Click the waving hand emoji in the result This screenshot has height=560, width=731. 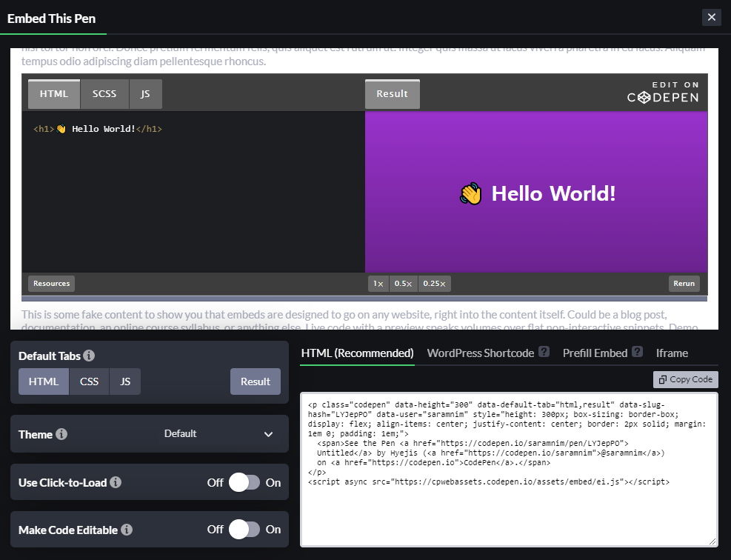coord(470,193)
